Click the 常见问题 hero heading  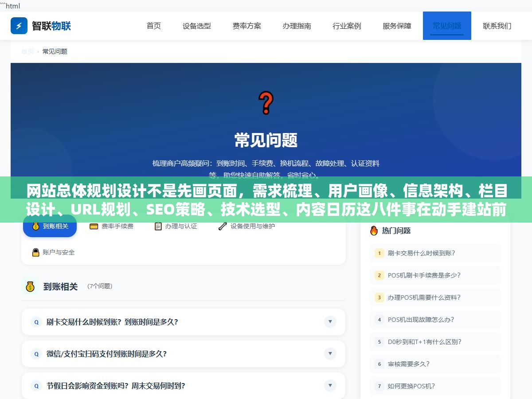pos(266,140)
